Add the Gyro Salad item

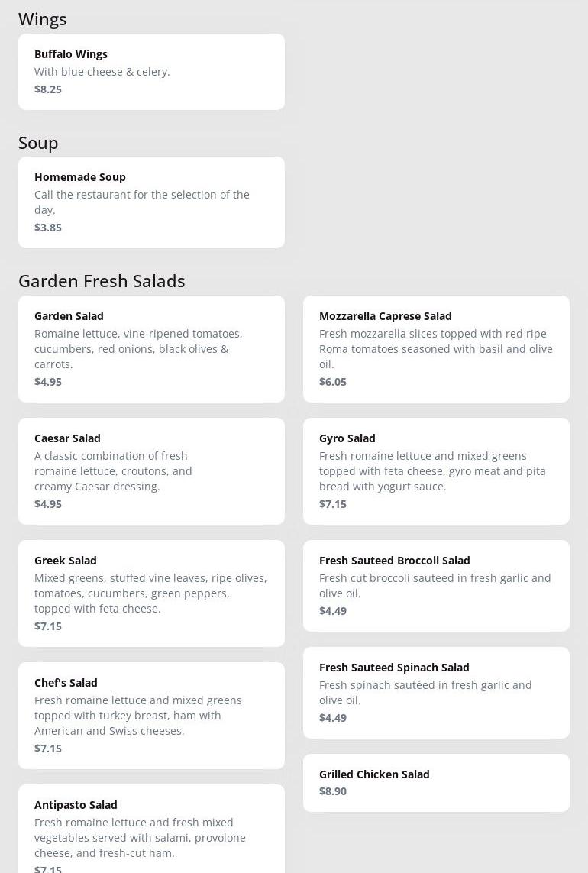pos(436,470)
